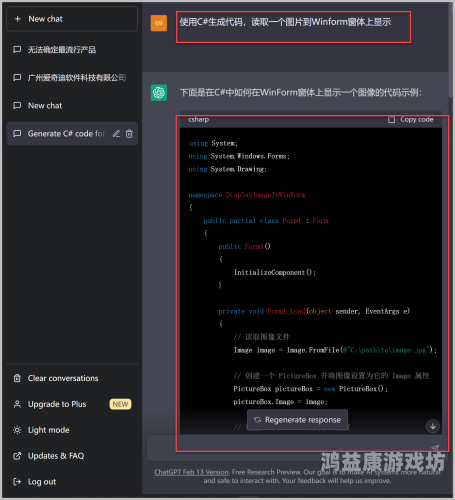455x500 pixels.
Task: Click code line 'using System.Drawing;'
Action: pyautogui.click(x=228, y=169)
